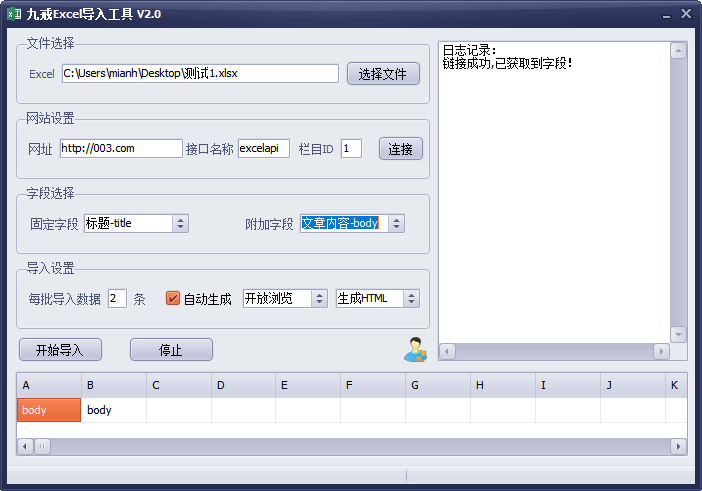
Task: Start import with 开始导入 button
Action: [60, 350]
